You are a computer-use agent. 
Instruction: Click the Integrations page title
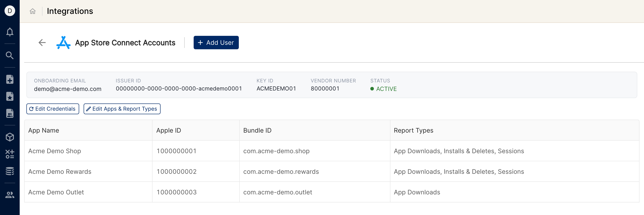coord(70,11)
